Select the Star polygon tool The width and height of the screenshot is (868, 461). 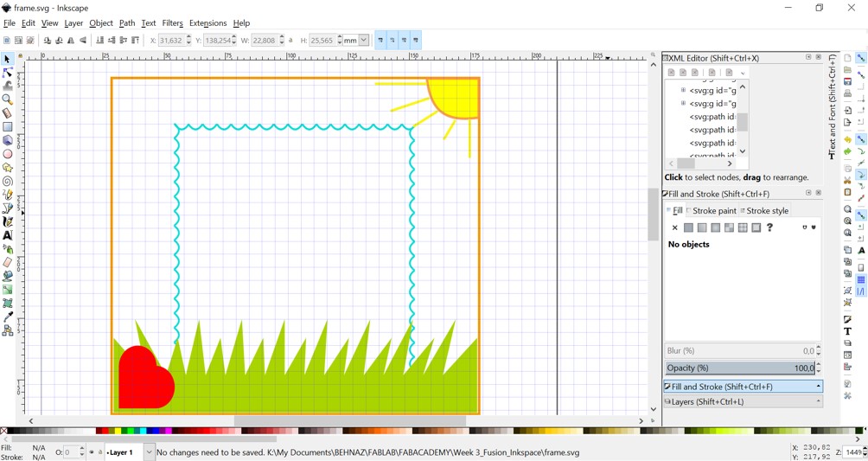click(x=7, y=167)
